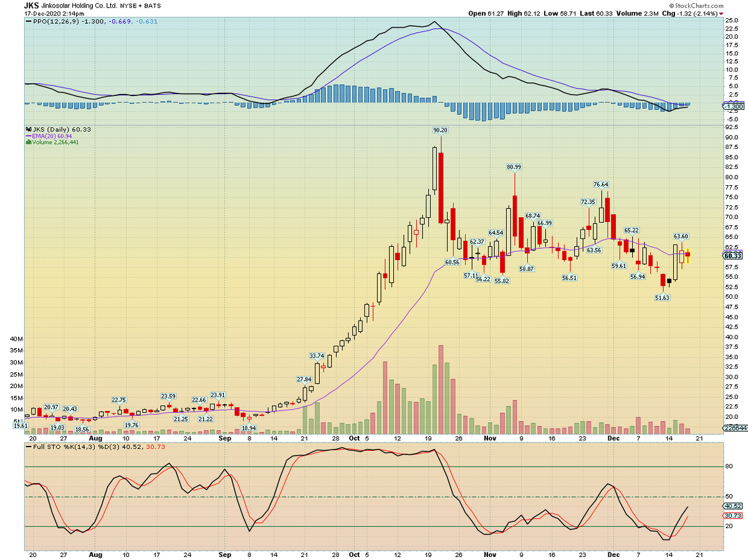Click the 63.60 price label
Image resolution: width=748 pixels, height=560 pixels.
click(681, 236)
